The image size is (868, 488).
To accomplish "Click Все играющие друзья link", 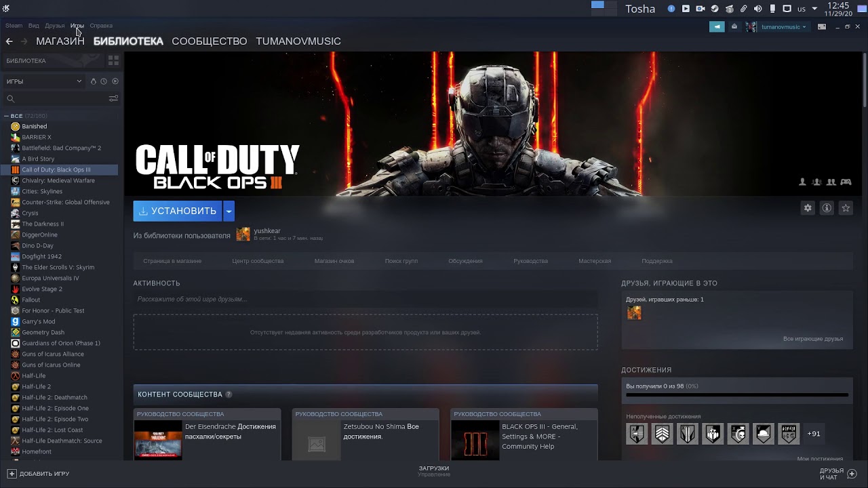I will coord(813,339).
